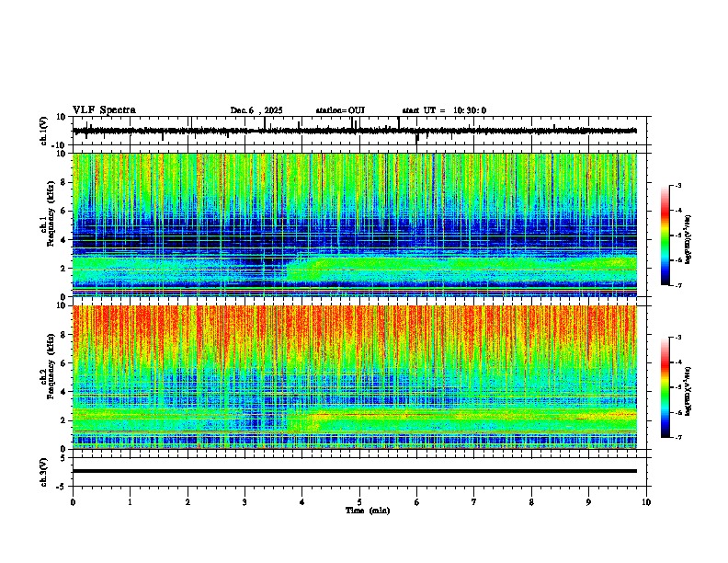
Task: Click the '8' kHz tick on ch.1 spectrogram
Action: [63, 182]
